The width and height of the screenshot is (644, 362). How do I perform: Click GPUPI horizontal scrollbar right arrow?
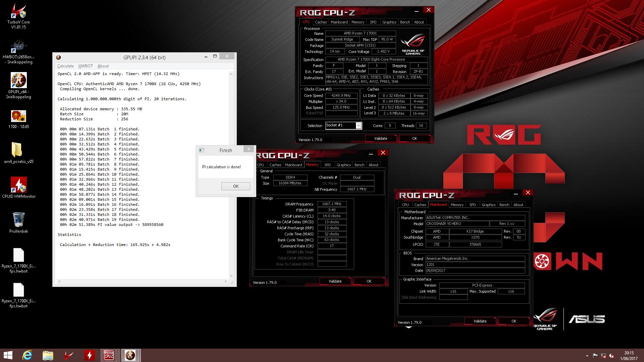pos(225,282)
